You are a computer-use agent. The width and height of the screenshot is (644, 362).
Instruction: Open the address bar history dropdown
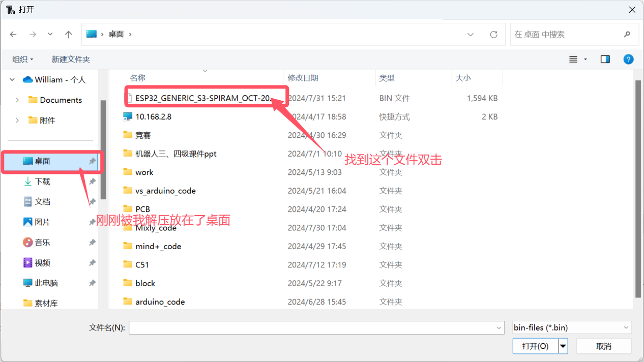pos(471,34)
